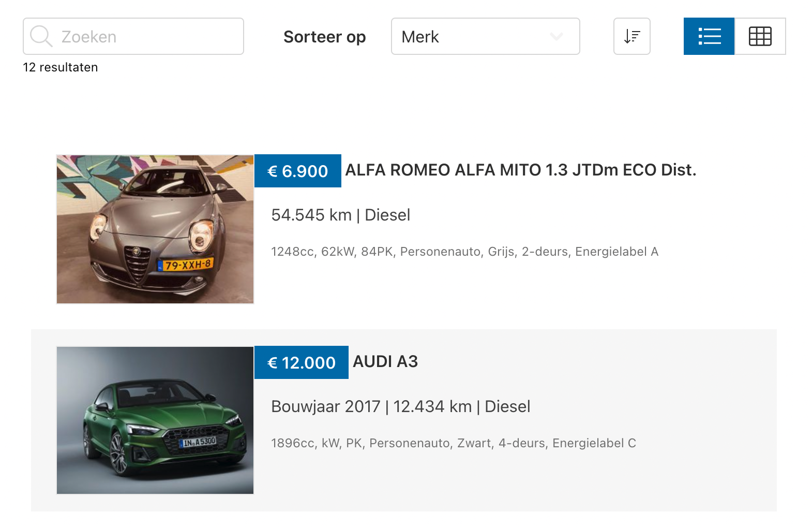The height and width of the screenshot is (527, 812).
Task: Click the Alfa specs line with Energielabel A
Action: point(464,252)
